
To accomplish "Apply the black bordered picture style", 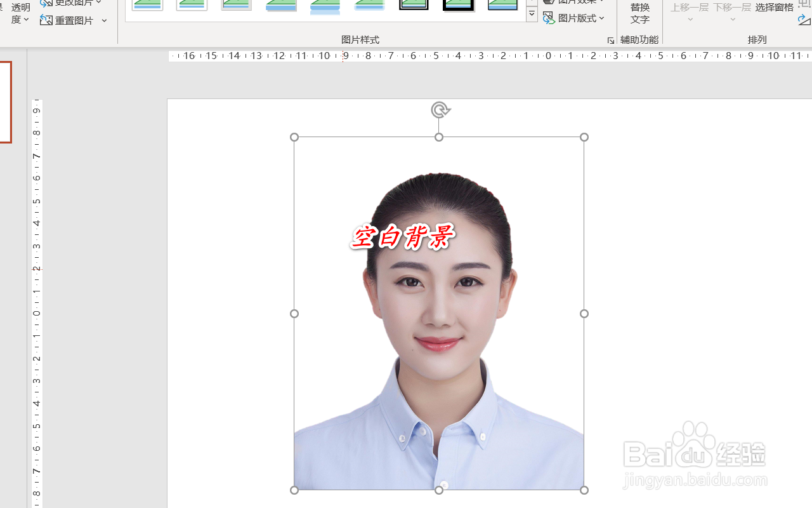I will (x=458, y=5).
